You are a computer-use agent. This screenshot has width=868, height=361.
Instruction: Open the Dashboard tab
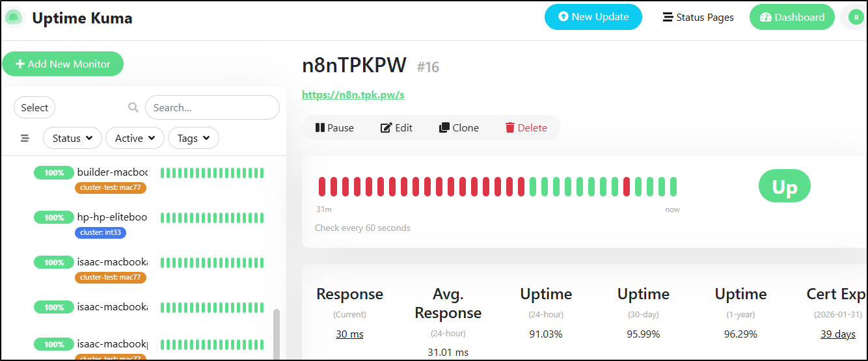coord(792,18)
